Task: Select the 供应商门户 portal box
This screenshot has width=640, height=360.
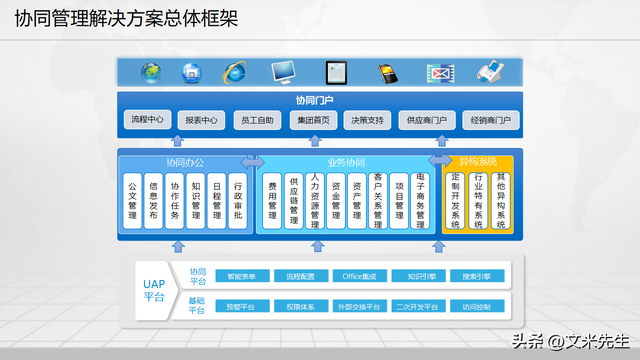Action: [x=427, y=120]
